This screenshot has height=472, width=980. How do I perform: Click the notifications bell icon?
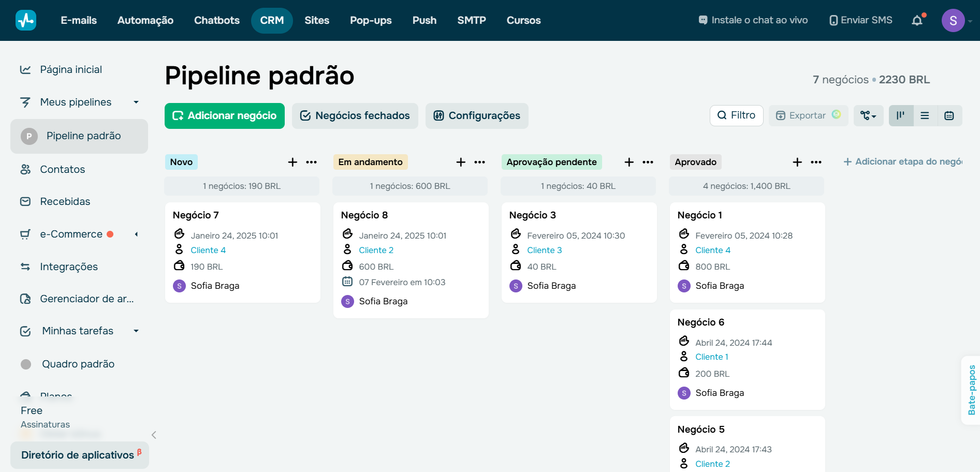pos(917,20)
